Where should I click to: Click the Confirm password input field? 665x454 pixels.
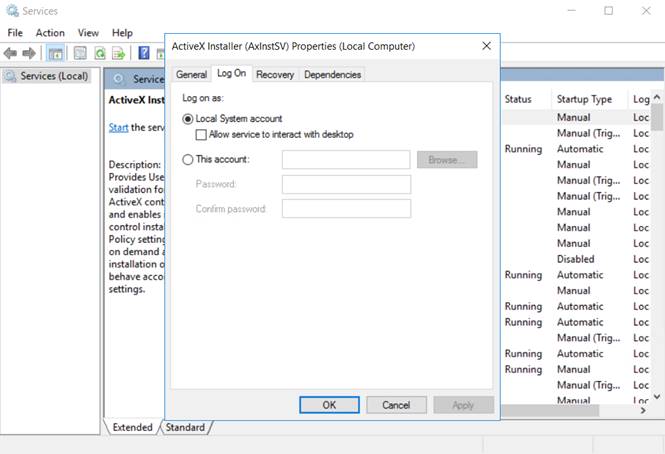click(346, 209)
